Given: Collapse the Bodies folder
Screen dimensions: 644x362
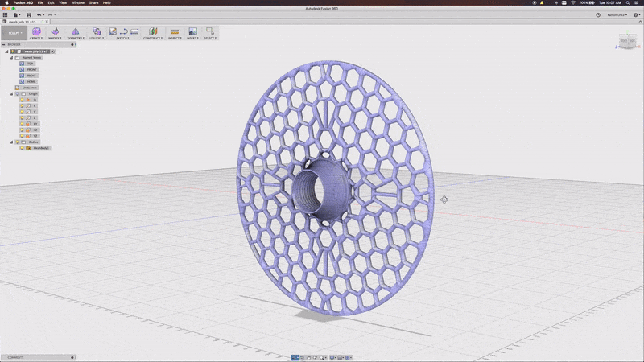Looking at the screenshot, I should [11, 142].
